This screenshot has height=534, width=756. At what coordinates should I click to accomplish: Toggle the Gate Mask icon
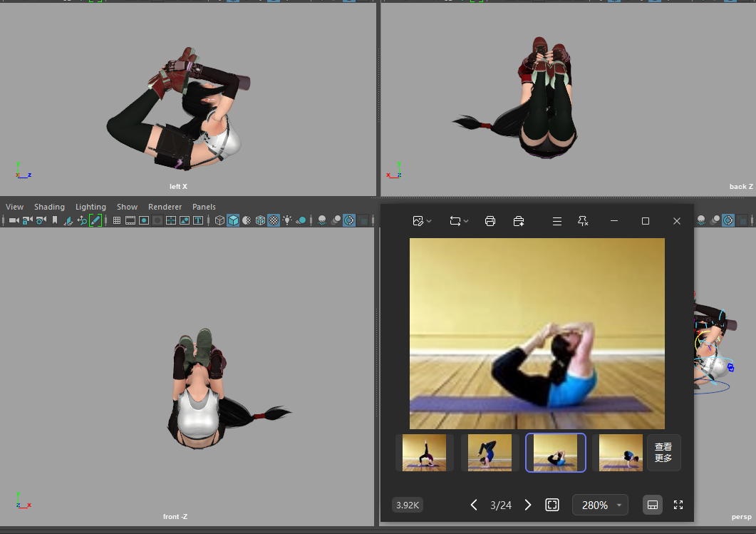(157, 220)
